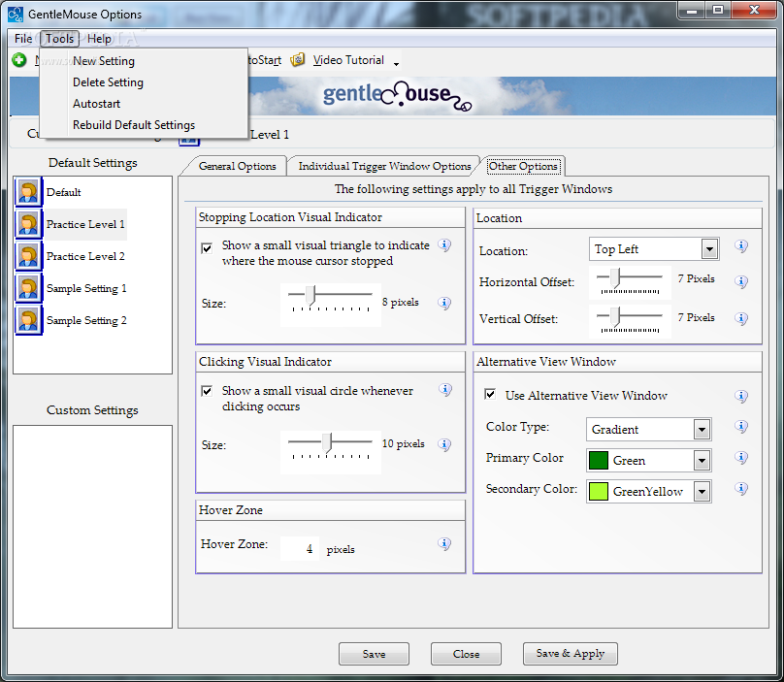Select Sample Setting 2 entry
This screenshot has width=784, height=682.
point(86,320)
